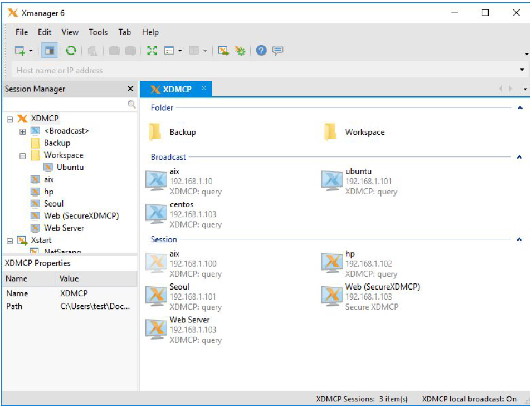This screenshot has height=407, width=532.
Task: Close the XDMCP tab
Action: [x=203, y=88]
